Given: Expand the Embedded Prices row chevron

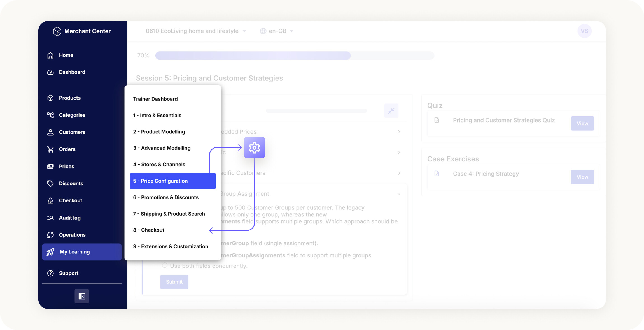Looking at the screenshot, I should pos(399,132).
